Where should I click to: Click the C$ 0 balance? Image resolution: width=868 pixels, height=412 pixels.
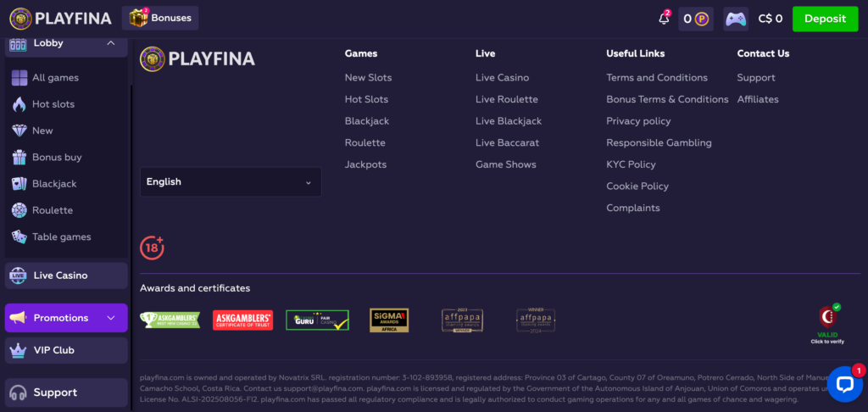[x=771, y=19]
